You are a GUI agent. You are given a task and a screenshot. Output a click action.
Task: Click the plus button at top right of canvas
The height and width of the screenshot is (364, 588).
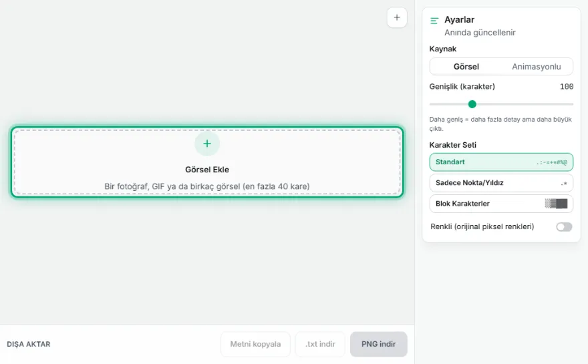397,17
